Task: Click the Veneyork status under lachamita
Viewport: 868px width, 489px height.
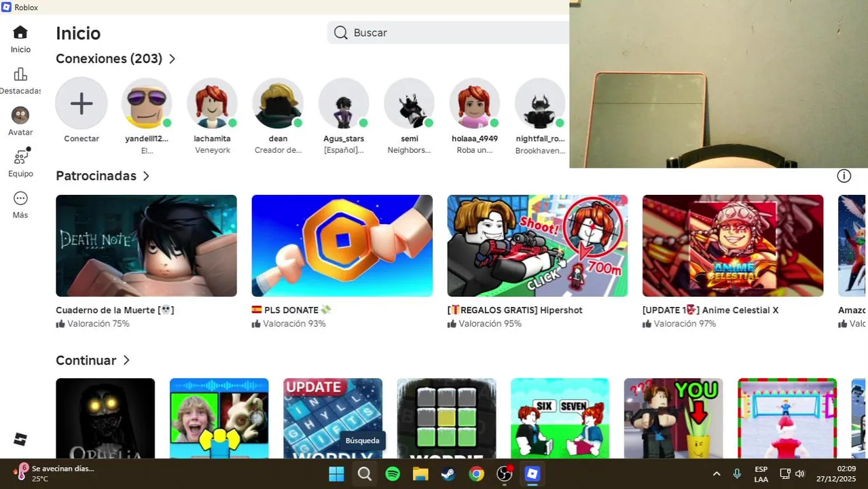Action: (213, 151)
